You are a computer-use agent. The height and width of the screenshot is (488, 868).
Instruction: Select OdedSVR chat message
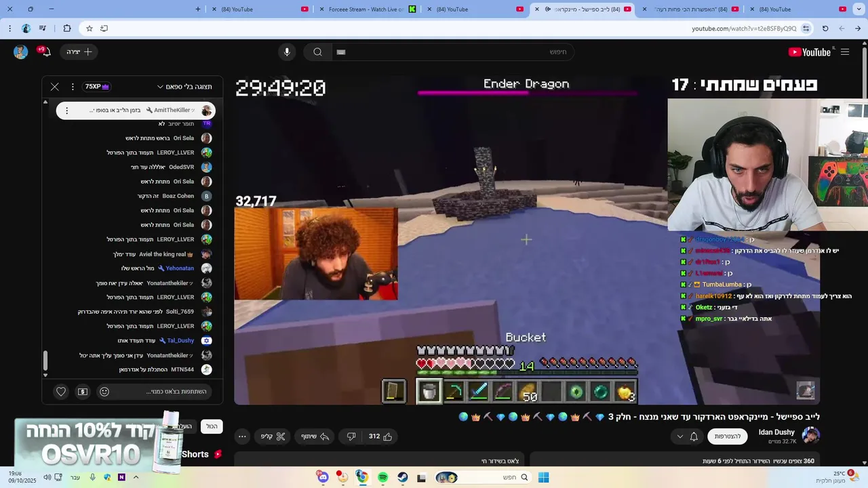[x=170, y=167]
